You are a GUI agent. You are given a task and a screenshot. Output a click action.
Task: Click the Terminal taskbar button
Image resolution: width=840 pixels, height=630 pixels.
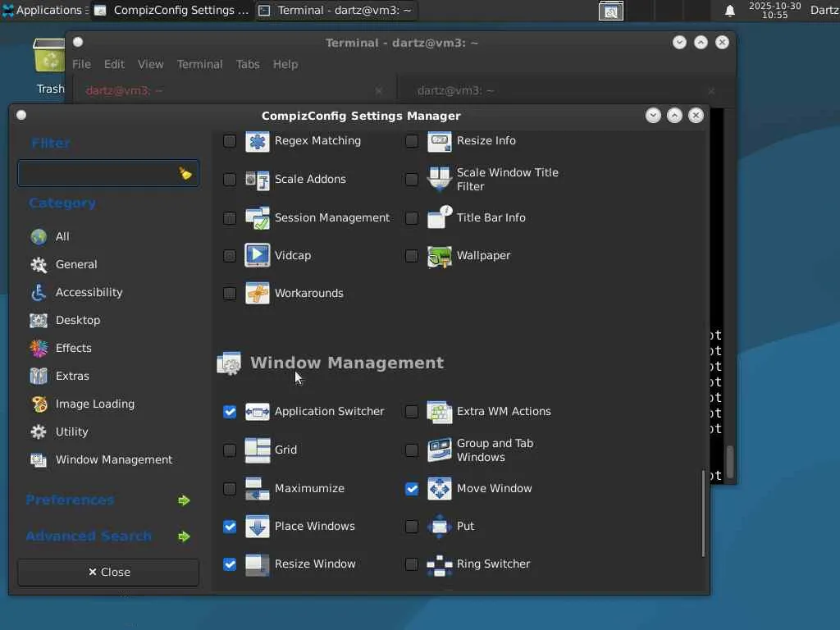[336, 10]
